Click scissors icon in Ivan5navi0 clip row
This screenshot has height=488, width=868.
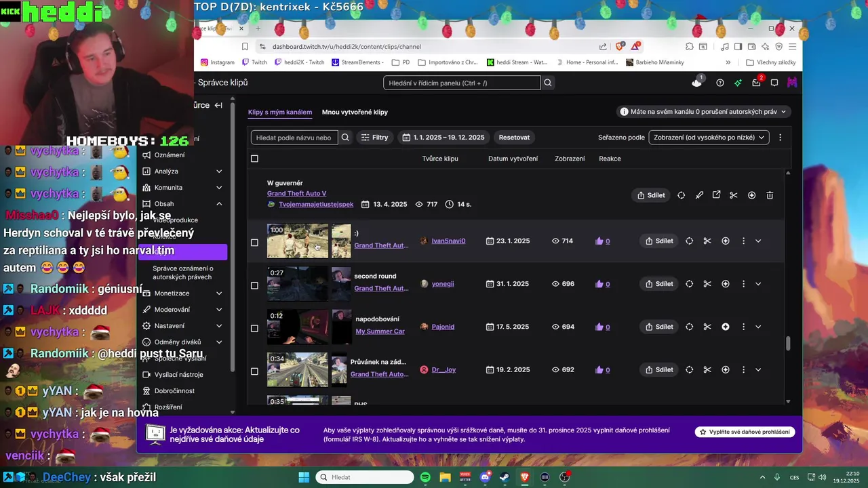point(707,241)
